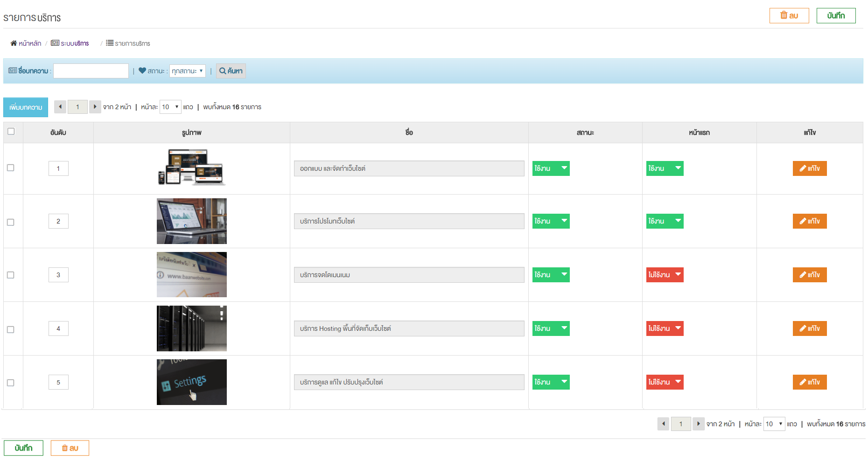Click the หน้าแรก column header
868x461 pixels.
click(699, 133)
